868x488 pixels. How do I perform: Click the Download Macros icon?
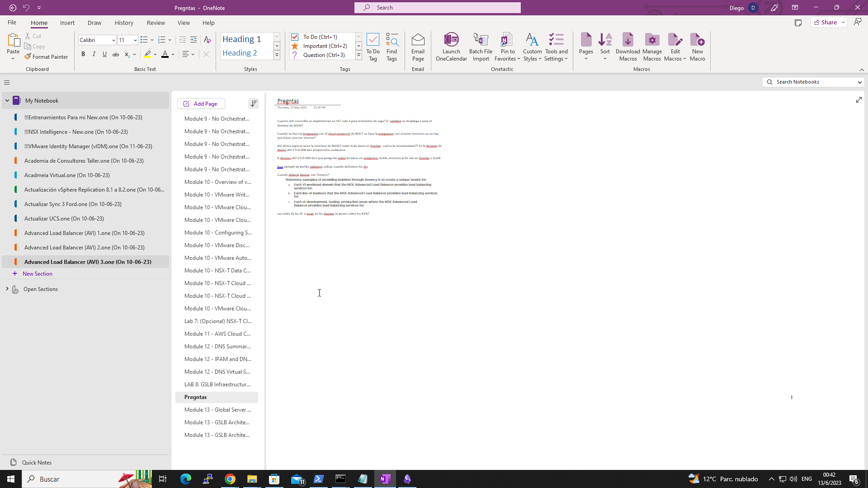click(x=627, y=47)
